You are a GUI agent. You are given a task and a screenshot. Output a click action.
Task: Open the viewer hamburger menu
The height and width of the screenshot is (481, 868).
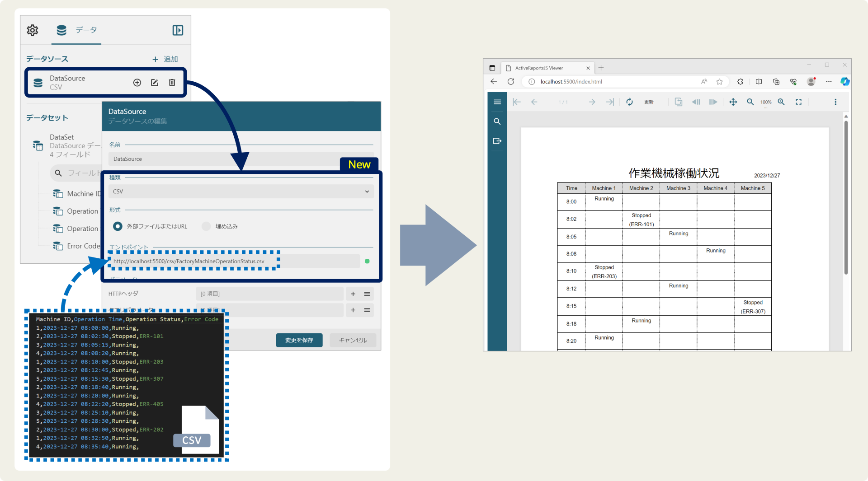pos(497,102)
